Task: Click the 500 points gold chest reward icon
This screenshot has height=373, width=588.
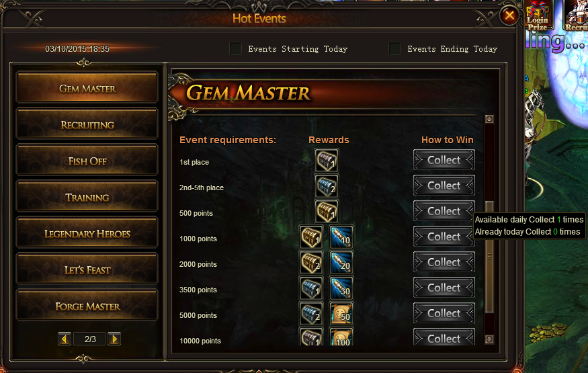Action: [x=326, y=212]
